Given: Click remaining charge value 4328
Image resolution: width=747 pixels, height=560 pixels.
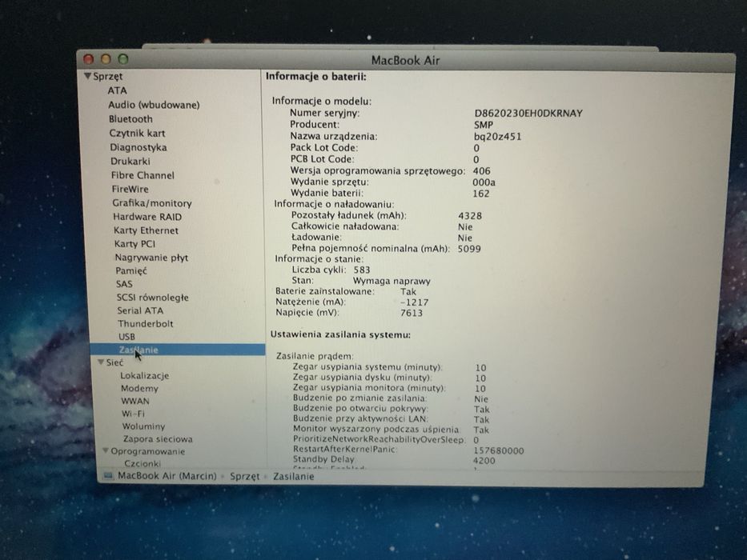Looking at the screenshot, I should [x=470, y=216].
